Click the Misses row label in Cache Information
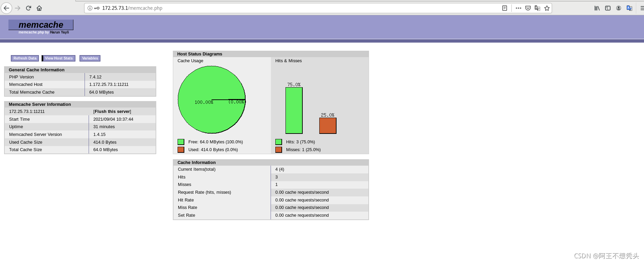The height and width of the screenshot is (262, 644). pyautogui.click(x=185, y=185)
